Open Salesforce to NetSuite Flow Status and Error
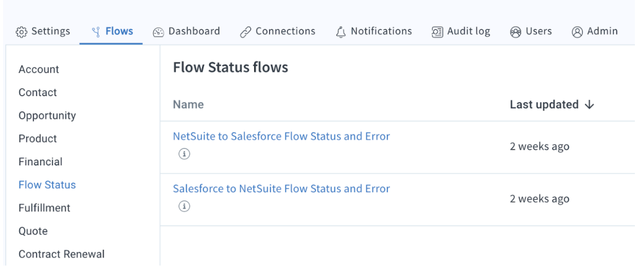 coord(281,189)
